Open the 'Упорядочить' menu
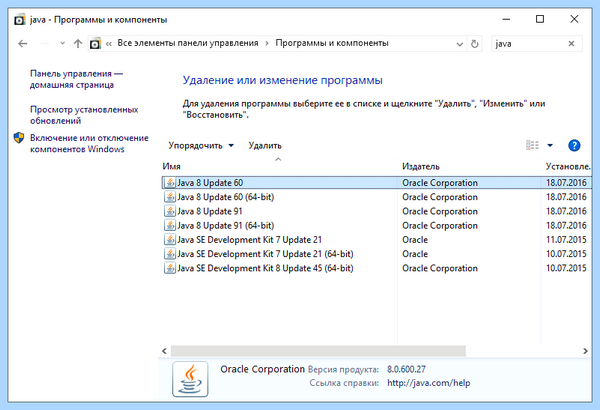 201,145
